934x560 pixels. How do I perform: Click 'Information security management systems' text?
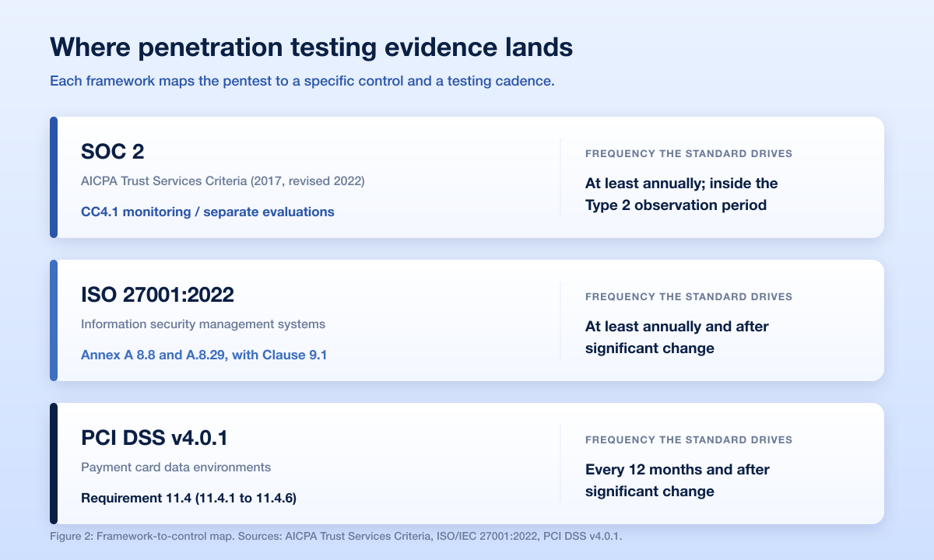click(x=203, y=324)
